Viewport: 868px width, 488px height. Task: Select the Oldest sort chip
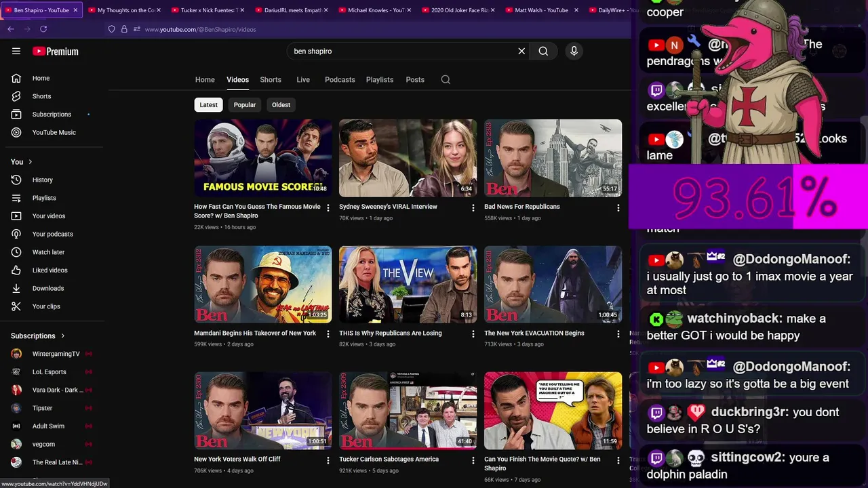[x=281, y=104]
